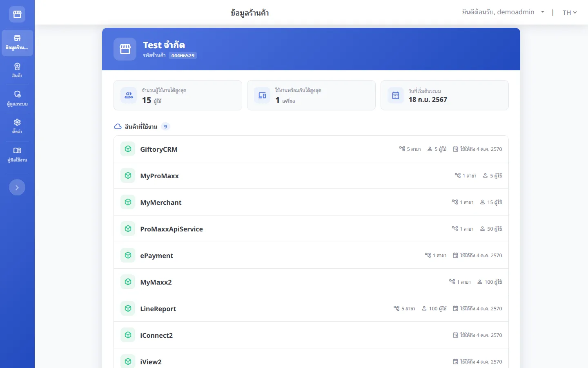Click the branch icon in the LineReport row
588x368 pixels.
pyautogui.click(x=396, y=308)
